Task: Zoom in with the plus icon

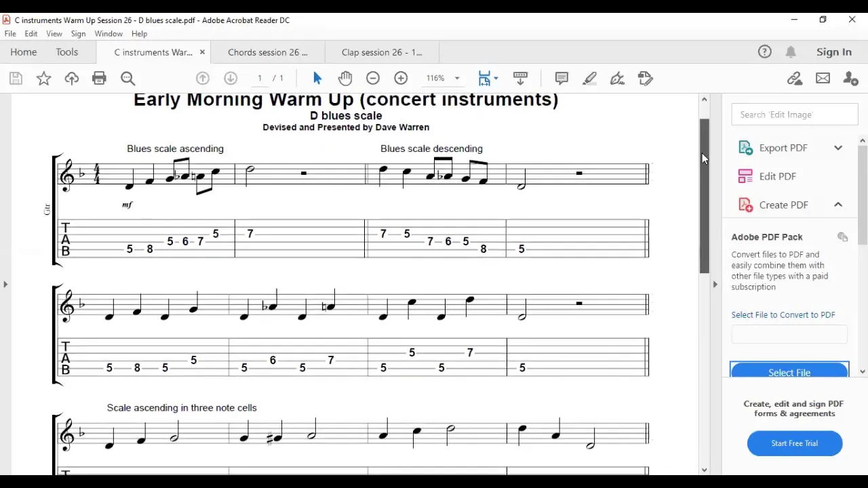Action: point(401,79)
